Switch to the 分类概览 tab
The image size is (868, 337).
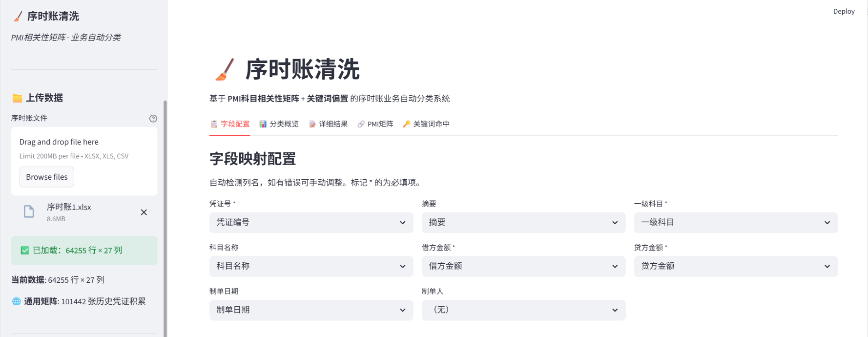(279, 124)
